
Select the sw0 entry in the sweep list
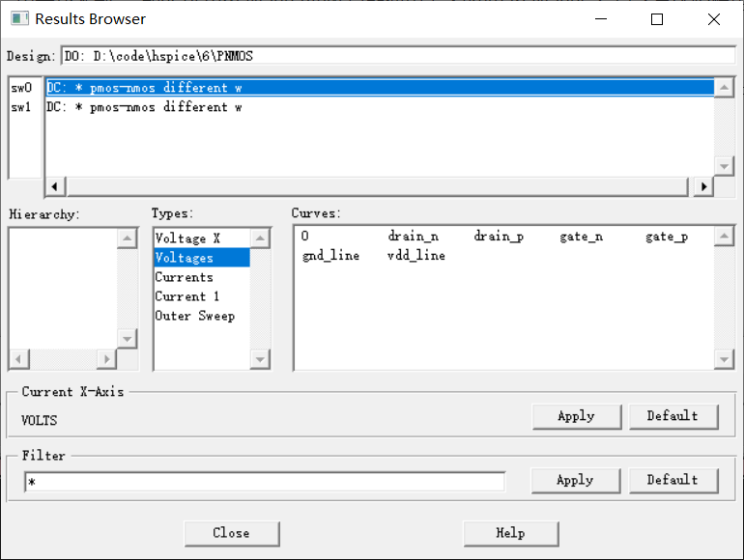coord(21,88)
